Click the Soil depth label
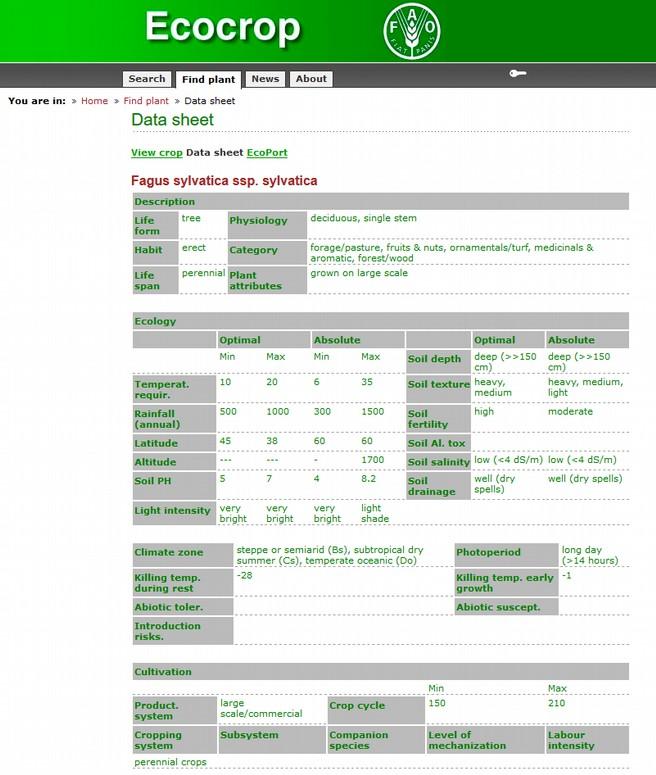The height and width of the screenshot is (775, 656). (438, 361)
